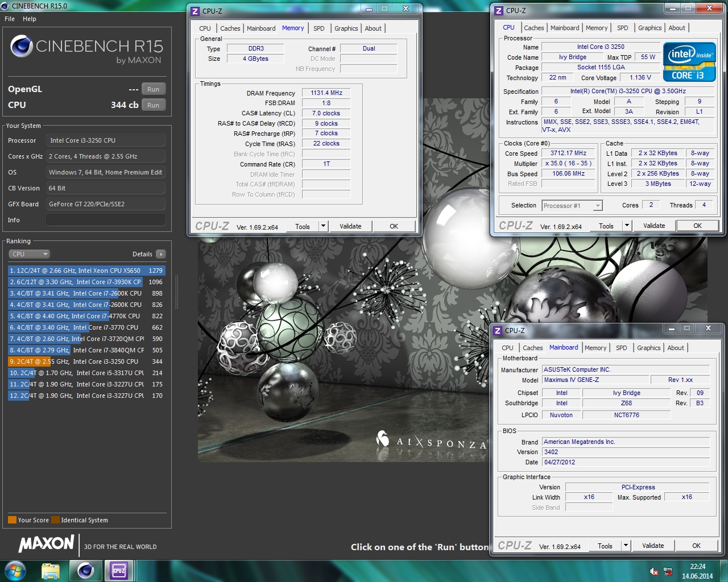Open Windows Explorer from the taskbar
The height and width of the screenshot is (582, 728).
(x=51, y=571)
